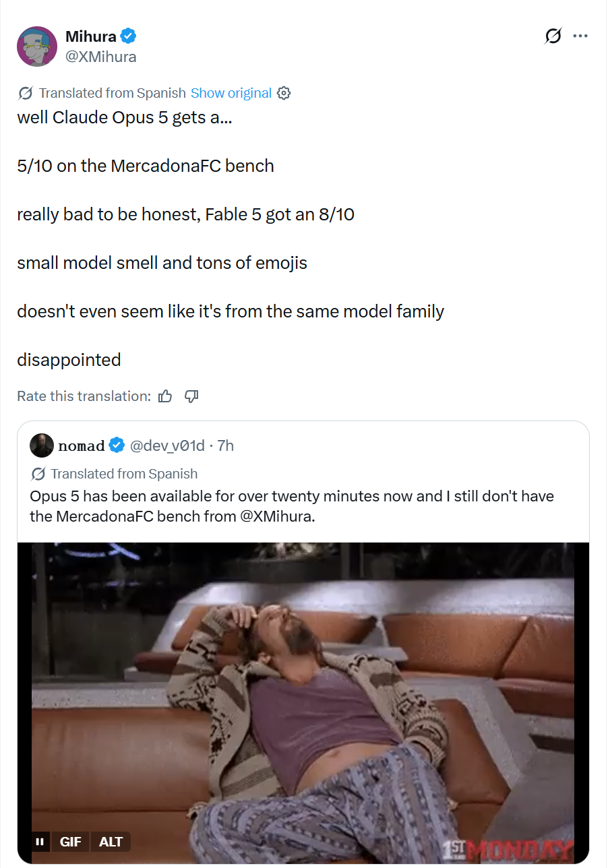Open the @XMihura handle under Mihura
The width and height of the screenshot is (608, 868).
tap(101, 57)
